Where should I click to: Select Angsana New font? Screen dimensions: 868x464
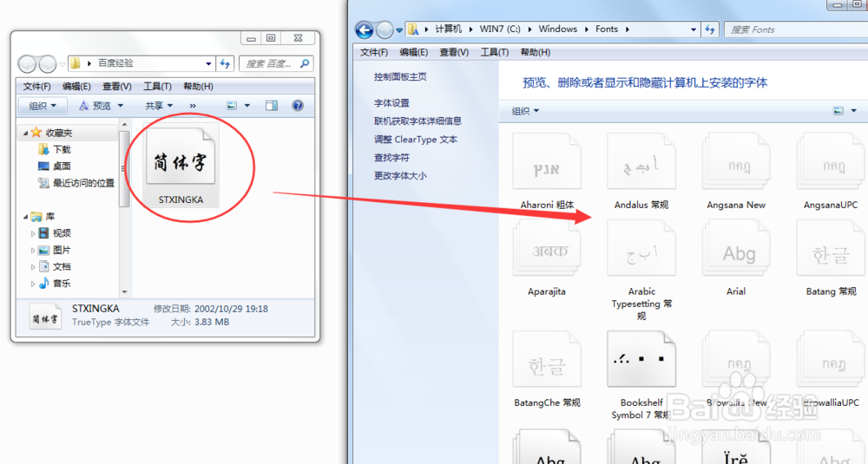click(736, 173)
